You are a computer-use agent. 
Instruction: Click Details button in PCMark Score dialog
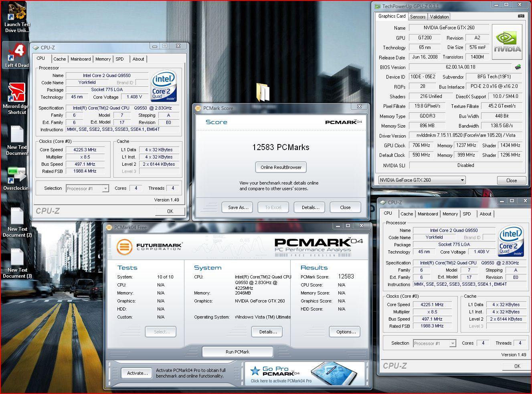pos(310,207)
